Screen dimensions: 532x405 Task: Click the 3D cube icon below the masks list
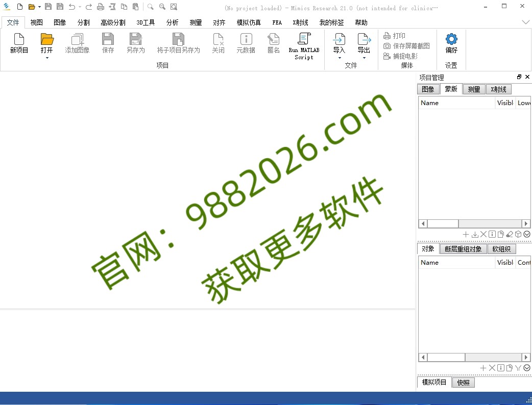tap(518, 234)
